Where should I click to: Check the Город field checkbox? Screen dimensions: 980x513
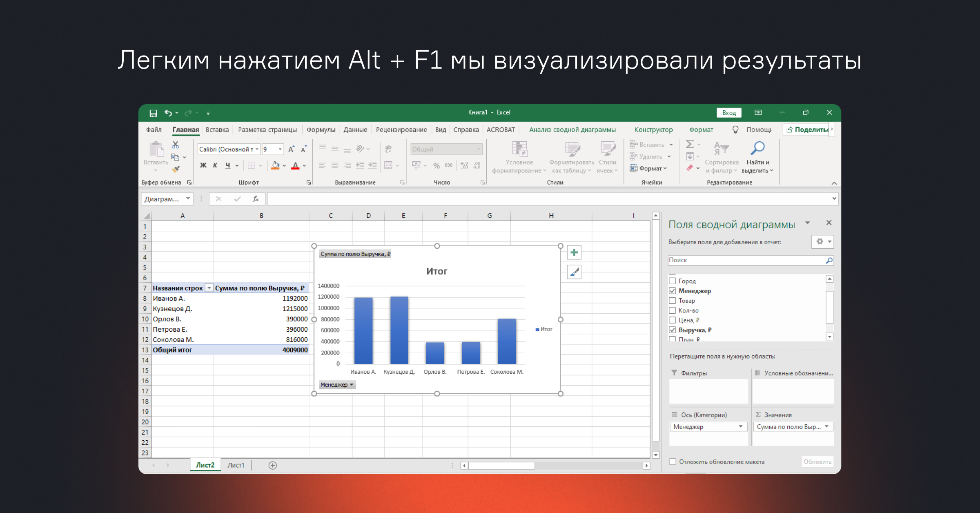[673, 281]
